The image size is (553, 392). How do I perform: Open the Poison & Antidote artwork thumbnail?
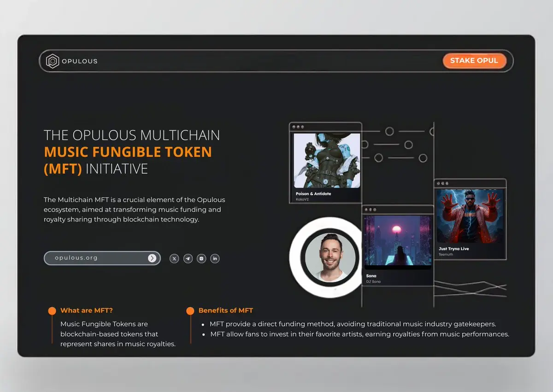coord(327,160)
